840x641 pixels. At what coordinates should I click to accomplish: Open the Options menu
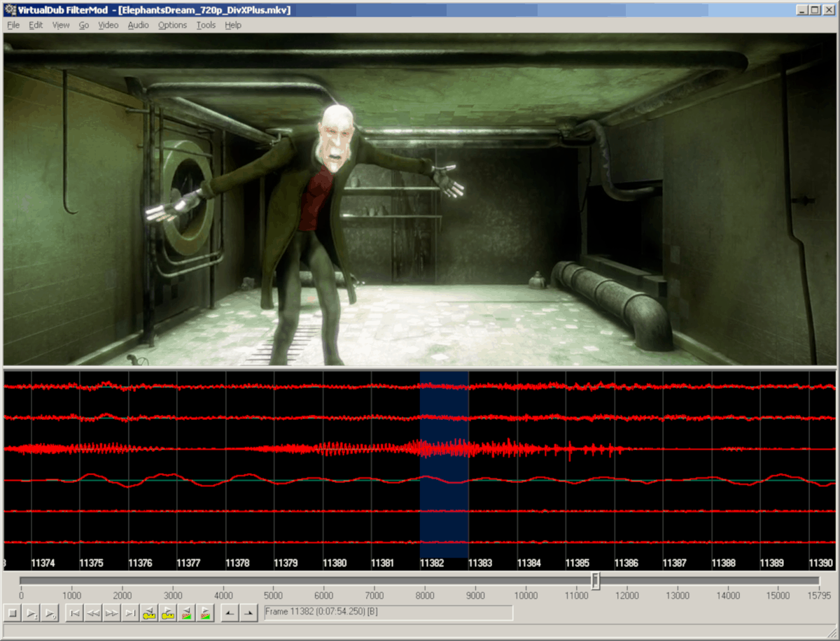tap(172, 24)
